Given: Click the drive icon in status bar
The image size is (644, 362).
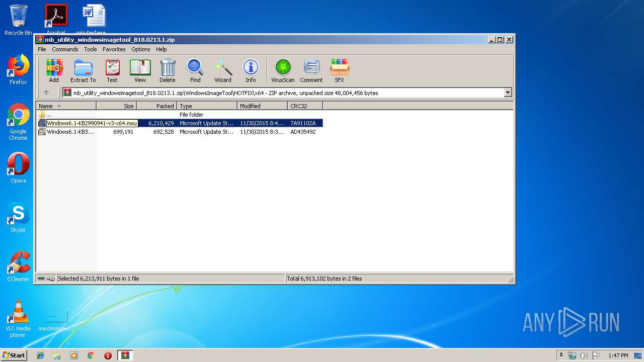Looking at the screenshot, I should 41,279.
